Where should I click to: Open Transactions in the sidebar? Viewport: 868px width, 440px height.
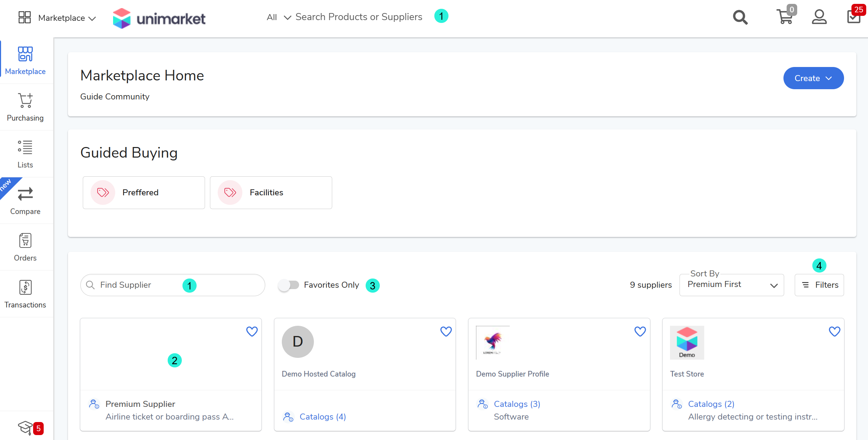pyautogui.click(x=25, y=294)
